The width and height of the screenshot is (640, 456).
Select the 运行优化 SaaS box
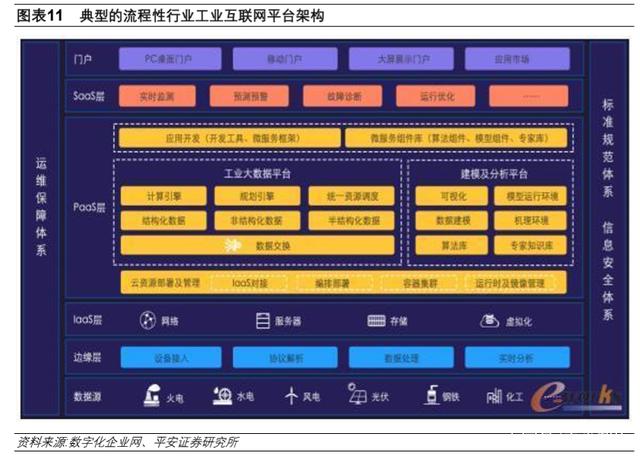[x=436, y=96]
